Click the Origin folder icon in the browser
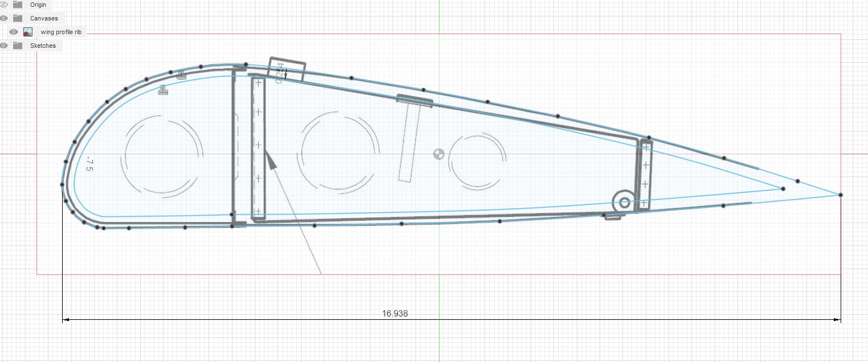Image resolution: width=868 pixels, height=362 pixels. tap(18, 5)
